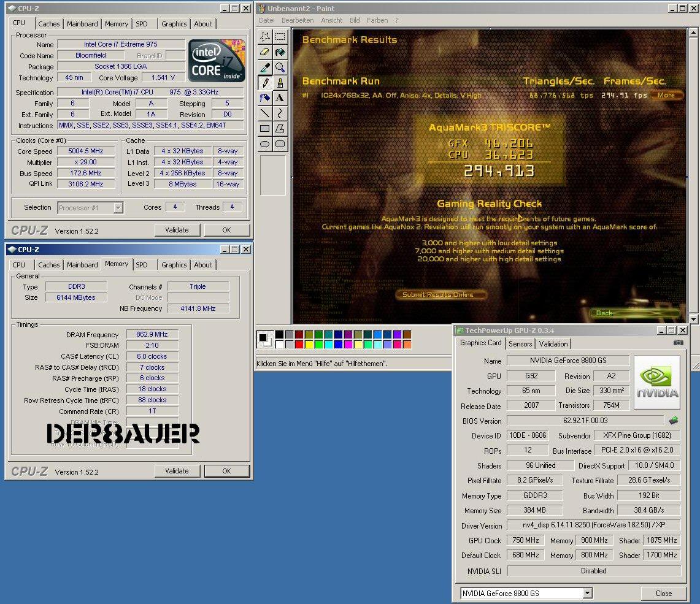Click OK in bottom CPU-Z Memory window
This screenshot has width=700, height=604.
tap(226, 471)
